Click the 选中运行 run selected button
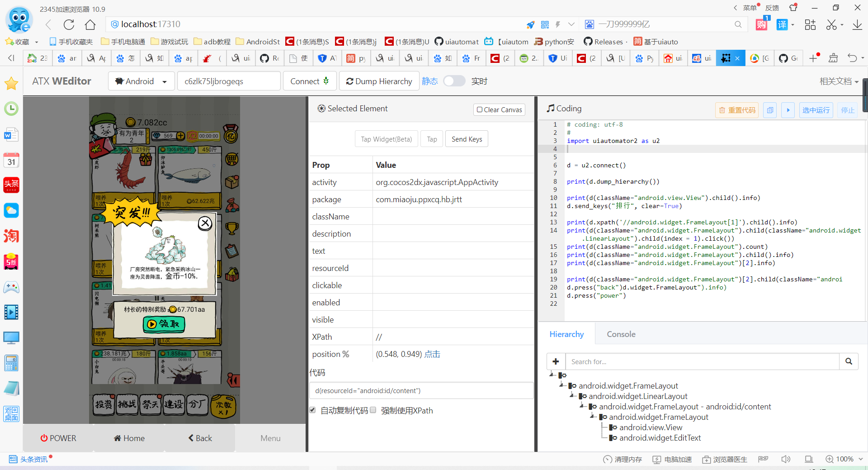This screenshot has height=470, width=868. tap(816, 110)
